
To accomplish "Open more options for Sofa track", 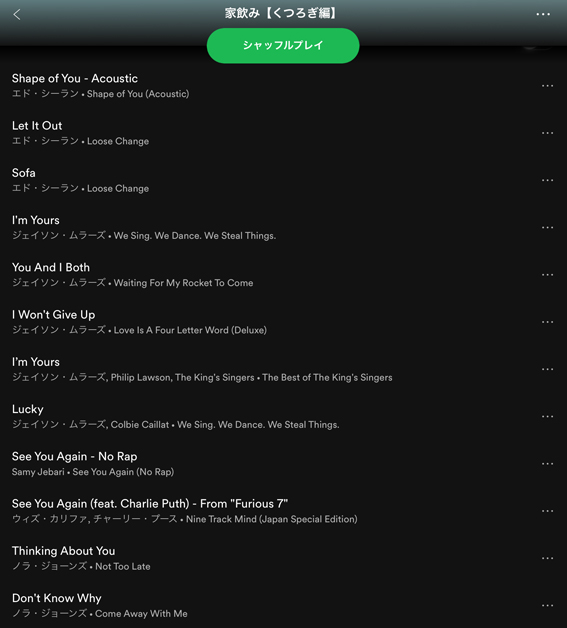I will [x=547, y=180].
